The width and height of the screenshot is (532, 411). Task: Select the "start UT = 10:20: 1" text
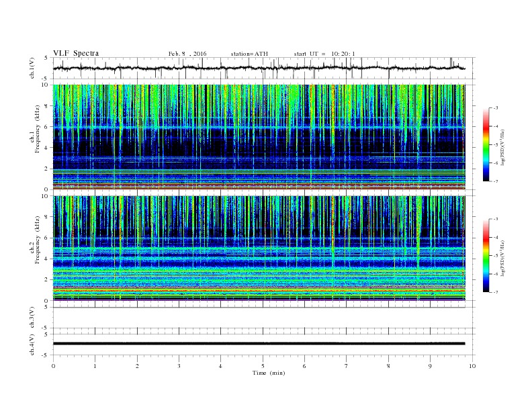click(x=324, y=54)
